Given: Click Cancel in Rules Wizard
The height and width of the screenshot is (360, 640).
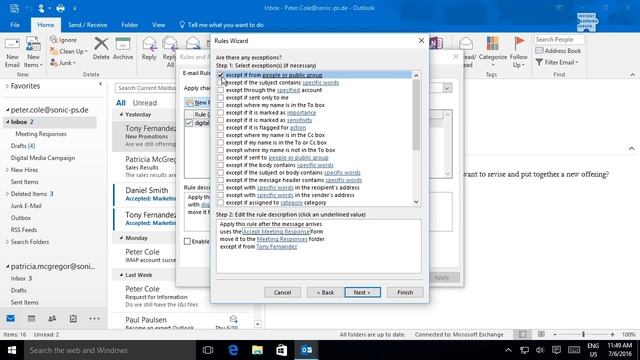Looking at the screenshot, I should (x=282, y=292).
